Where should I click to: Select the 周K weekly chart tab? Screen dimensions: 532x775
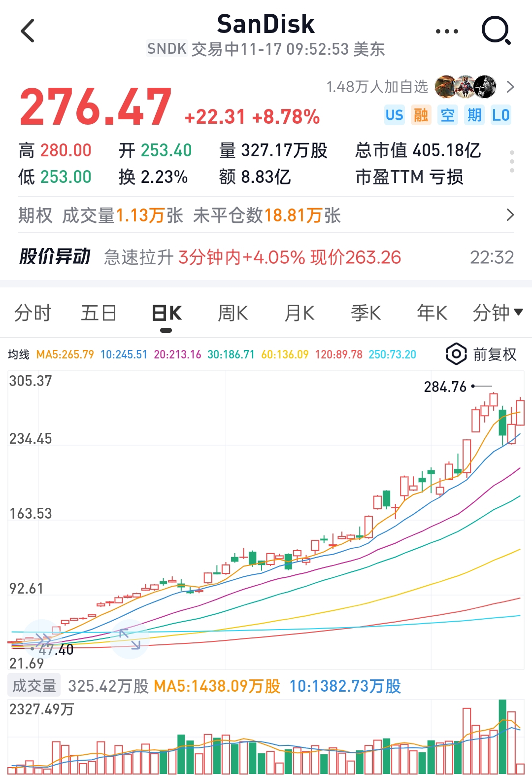point(233,313)
